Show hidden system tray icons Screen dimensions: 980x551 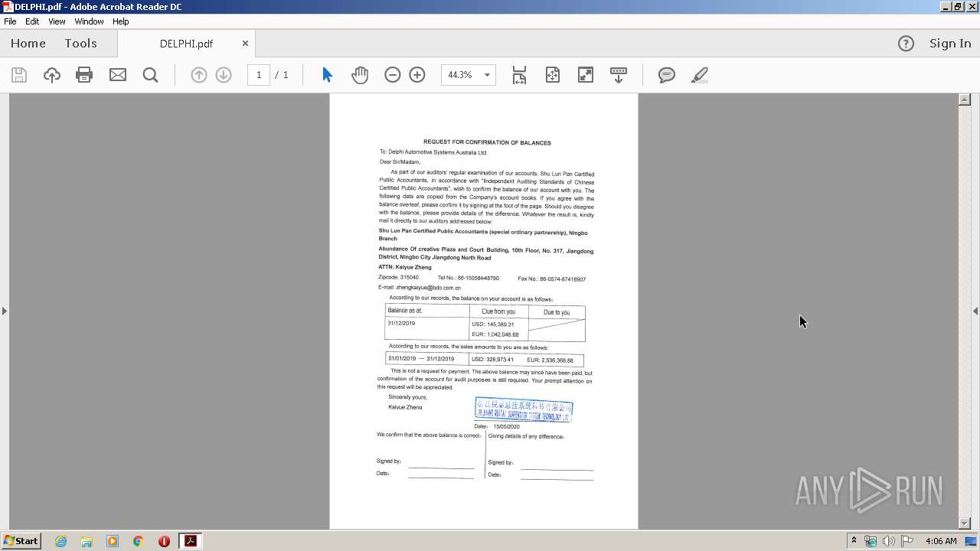pos(854,541)
